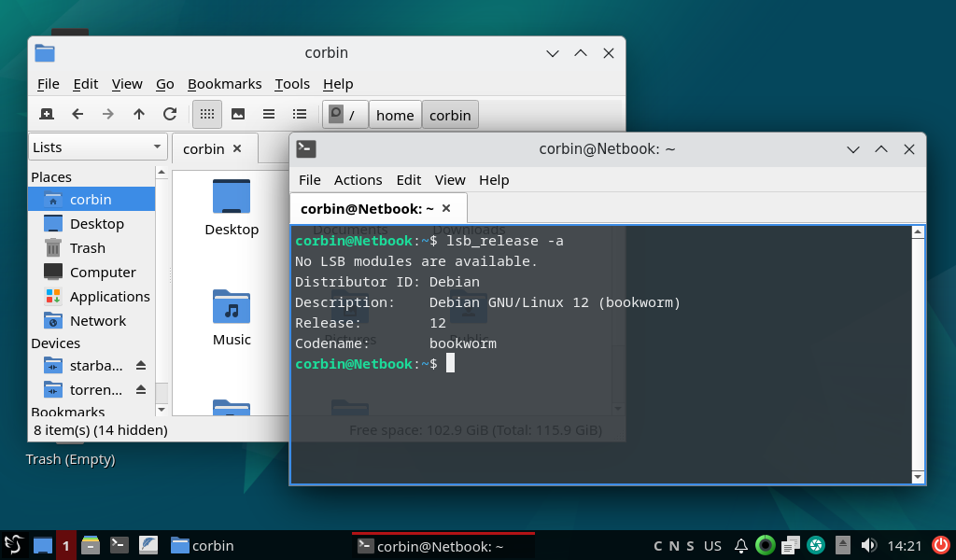The height and width of the screenshot is (560, 956).
Task: Toggle path bar editing with the magnifier icon
Action: [337, 114]
